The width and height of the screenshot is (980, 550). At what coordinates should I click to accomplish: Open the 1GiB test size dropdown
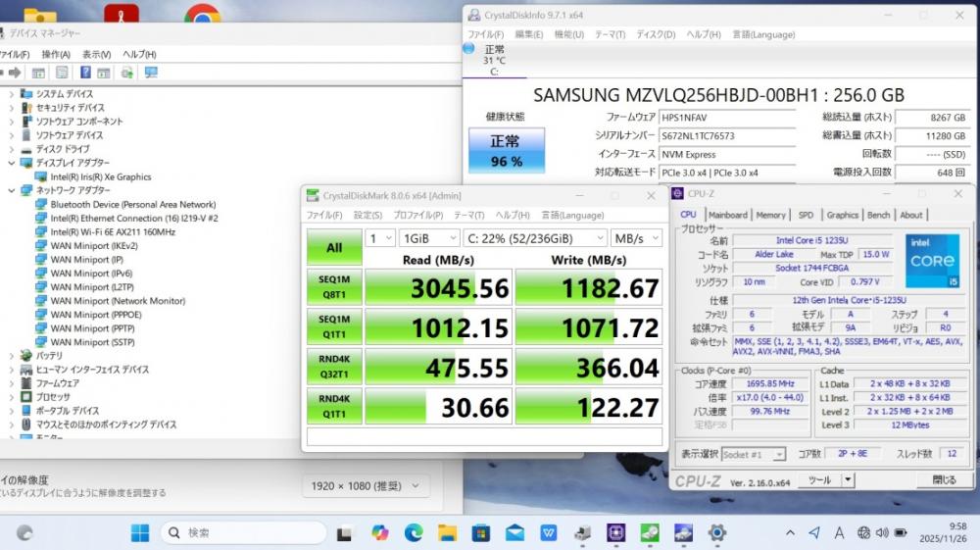[x=430, y=238]
